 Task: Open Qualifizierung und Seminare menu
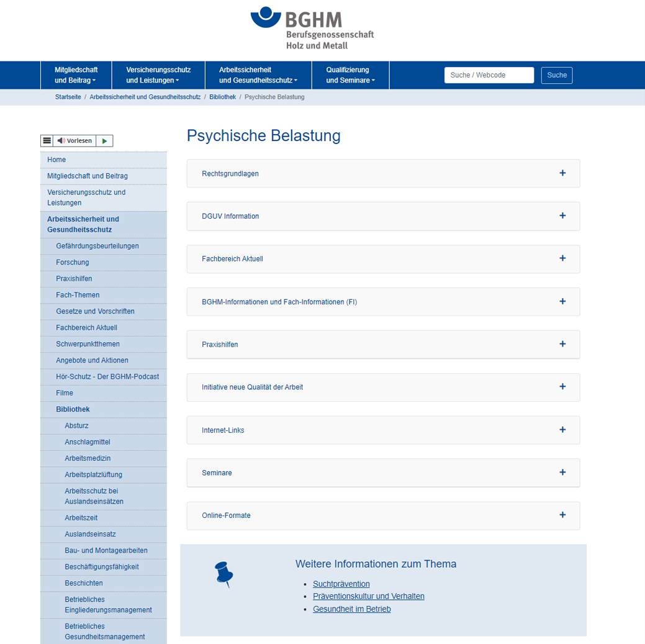pos(350,75)
